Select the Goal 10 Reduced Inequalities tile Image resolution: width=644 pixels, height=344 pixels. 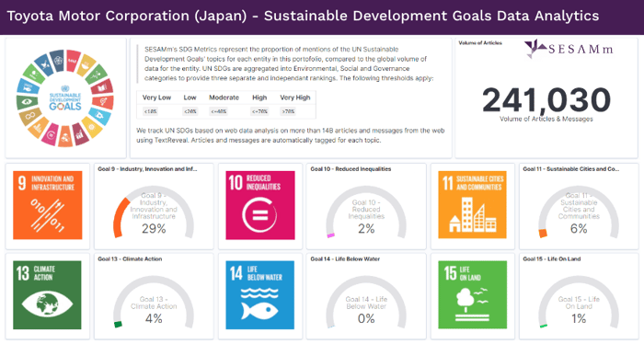coord(260,205)
